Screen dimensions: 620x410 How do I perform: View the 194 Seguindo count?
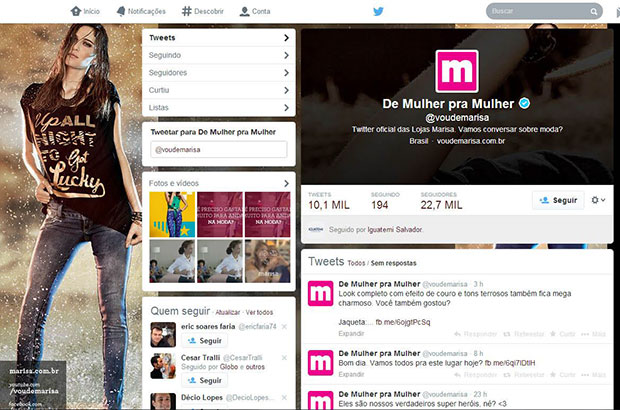point(385,201)
